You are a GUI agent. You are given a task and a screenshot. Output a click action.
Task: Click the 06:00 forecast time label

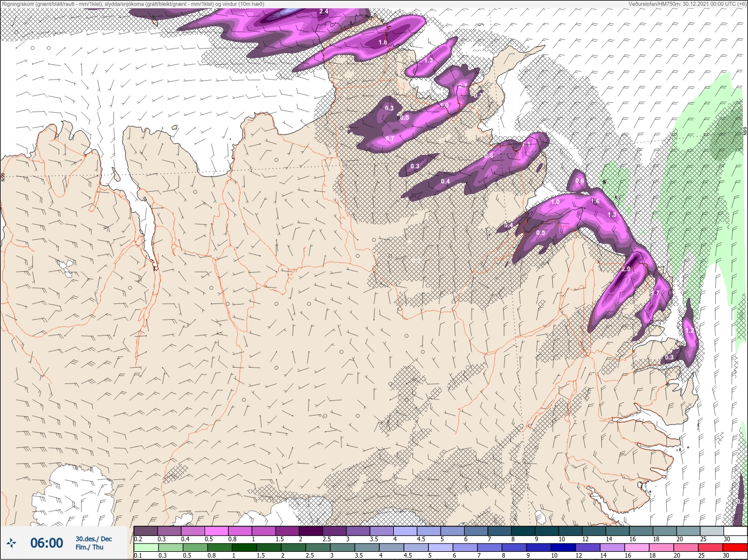coord(47,544)
